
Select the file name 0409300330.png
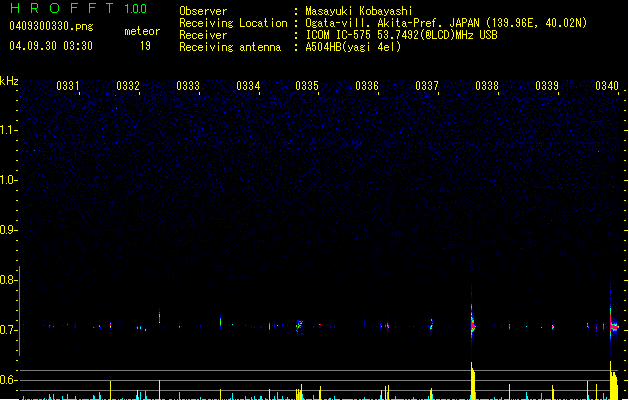click(x=51, y=26)
